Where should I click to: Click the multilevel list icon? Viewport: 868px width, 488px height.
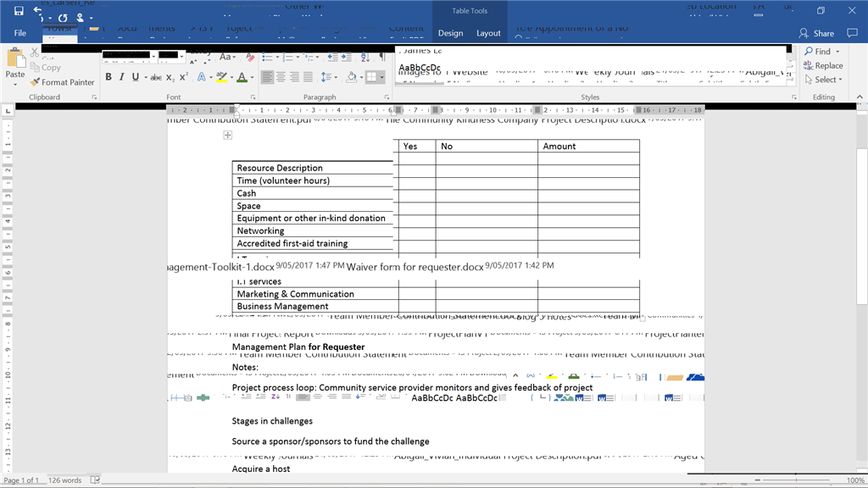point(309,57)
